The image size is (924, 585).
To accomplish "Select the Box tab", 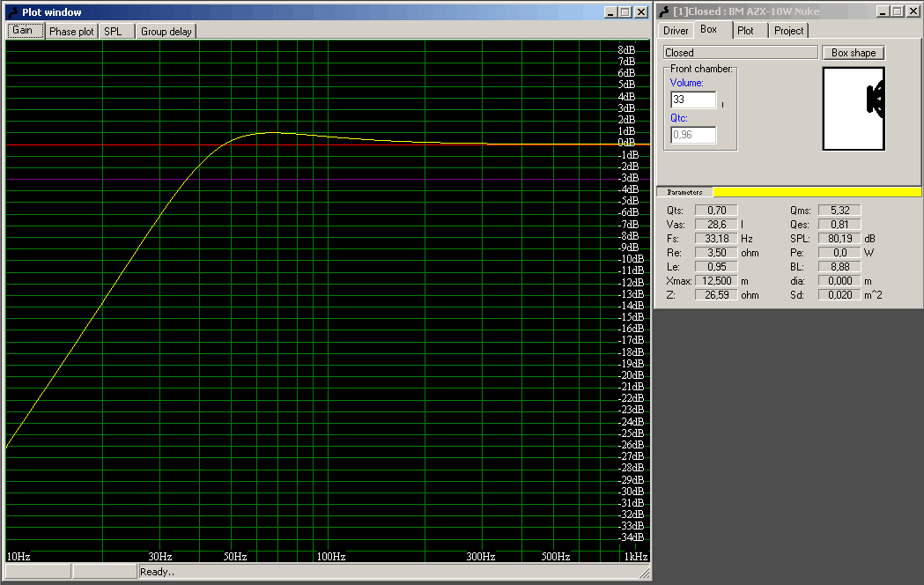I will point(711,29).
